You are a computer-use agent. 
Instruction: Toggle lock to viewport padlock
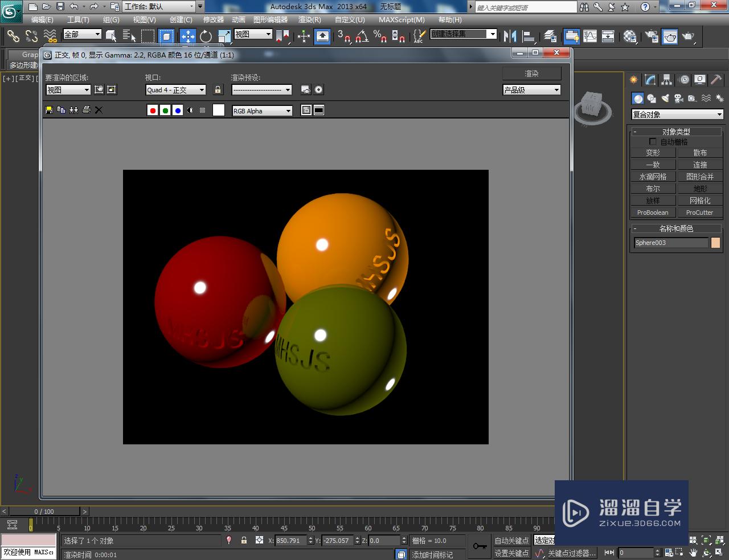(218, 89)
